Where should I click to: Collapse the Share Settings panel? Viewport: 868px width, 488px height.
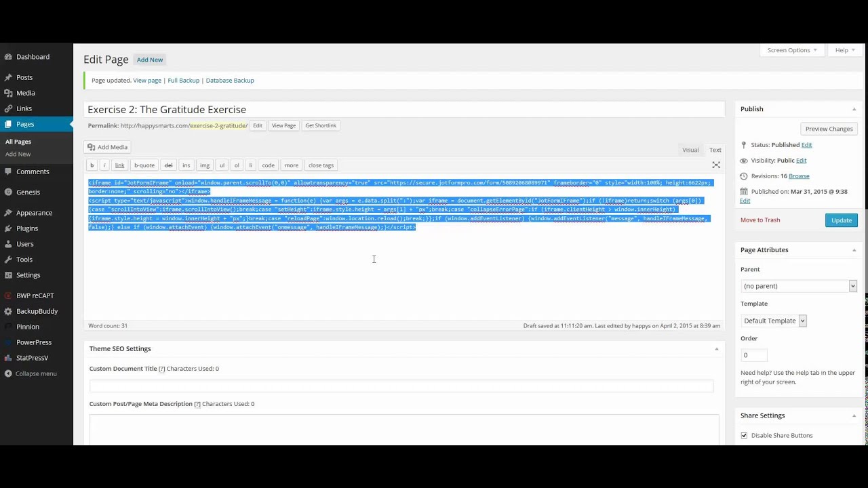854,415
